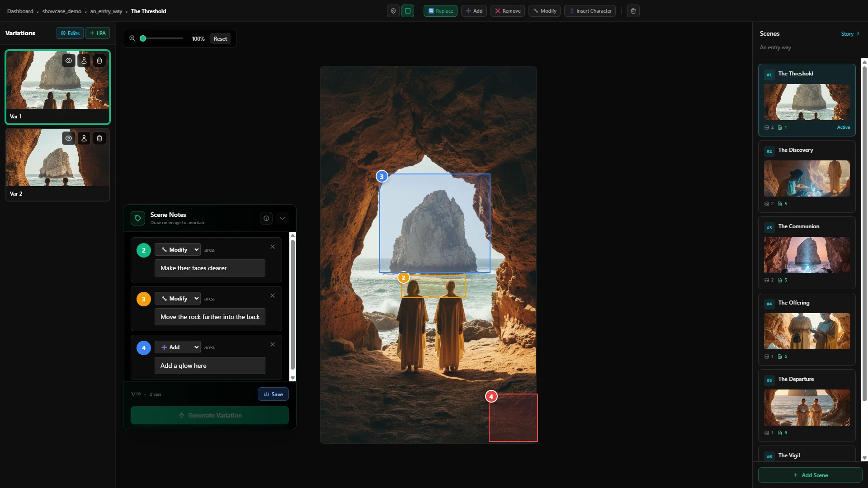
Task: Toggle the Edits filter button
Action: point(70,33)
